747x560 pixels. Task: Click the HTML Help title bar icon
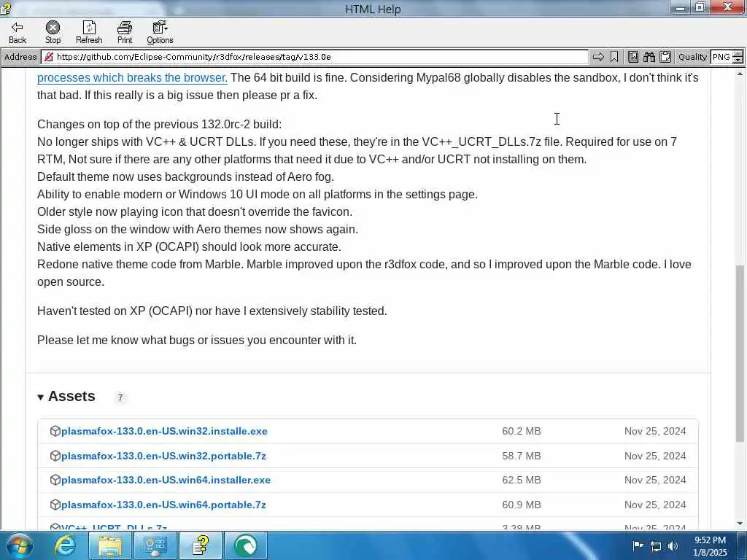click(x=6, y=8)
